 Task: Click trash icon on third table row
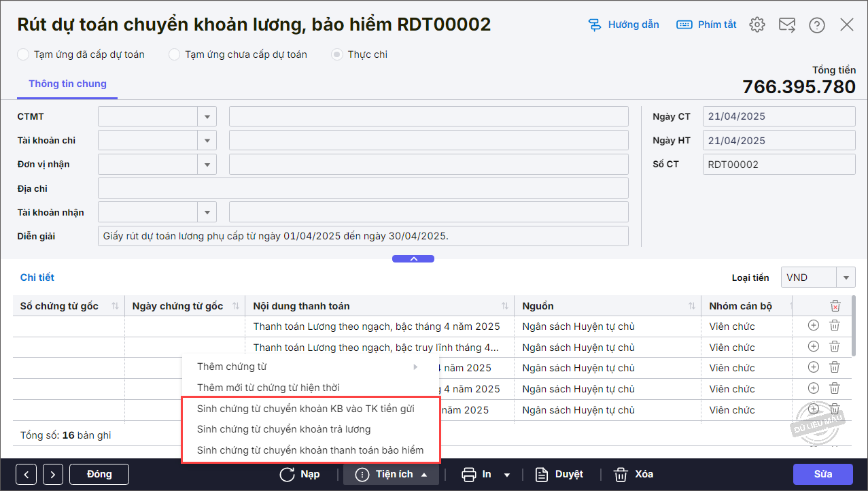835,368
